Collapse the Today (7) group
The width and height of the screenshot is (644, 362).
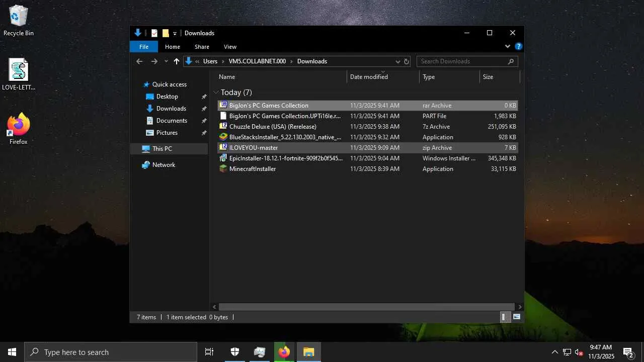[216, 93]
